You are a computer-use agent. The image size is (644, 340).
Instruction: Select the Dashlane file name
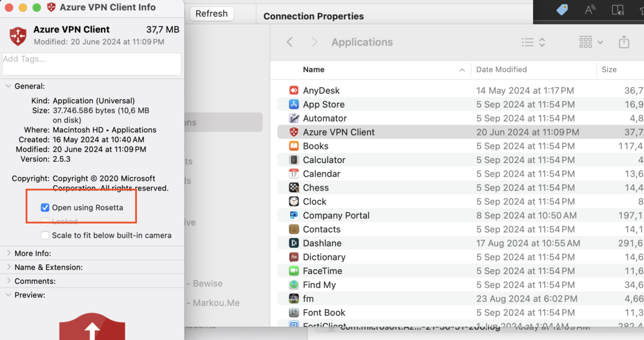click(322, 244)
